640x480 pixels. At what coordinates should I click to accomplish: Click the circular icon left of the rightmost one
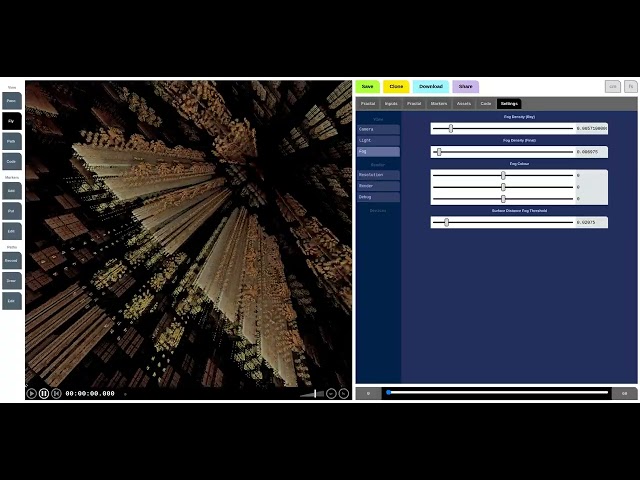pos(331,393)
